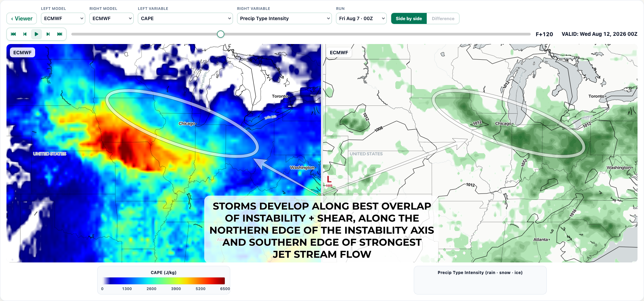Click the UNITED STATES label on CAPE map

click(x=50, y=154)
